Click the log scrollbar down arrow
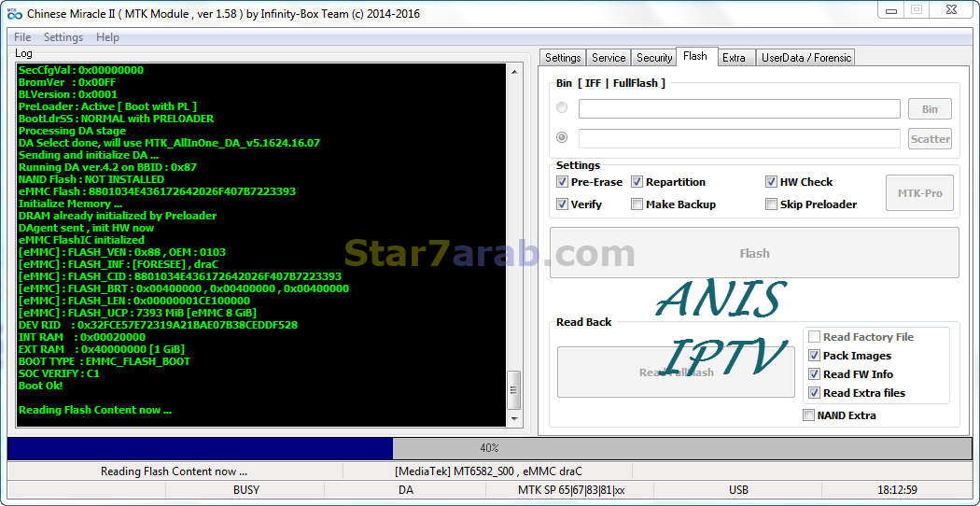Viewport: 980px width, 506px height. [x=513, y=419]
